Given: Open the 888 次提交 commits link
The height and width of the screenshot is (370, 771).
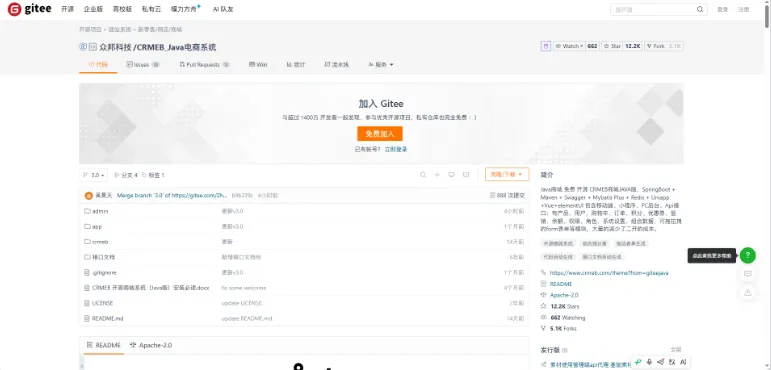Looking at the screenshot, I should point(507,195).
